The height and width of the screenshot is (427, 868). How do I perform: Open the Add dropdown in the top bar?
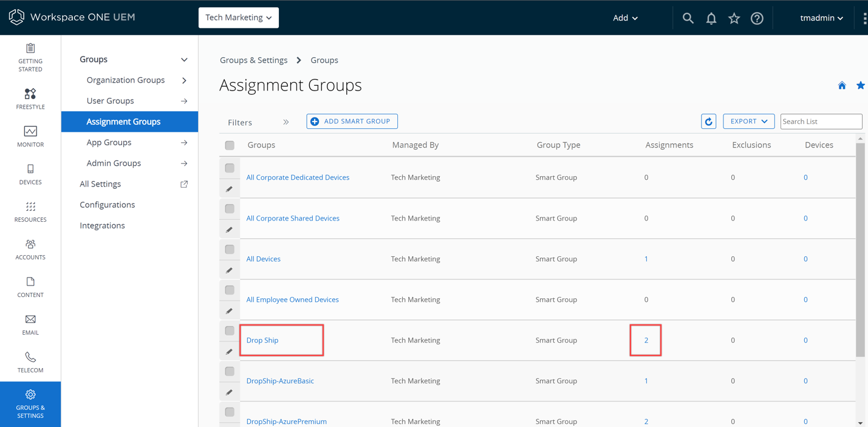625,18
